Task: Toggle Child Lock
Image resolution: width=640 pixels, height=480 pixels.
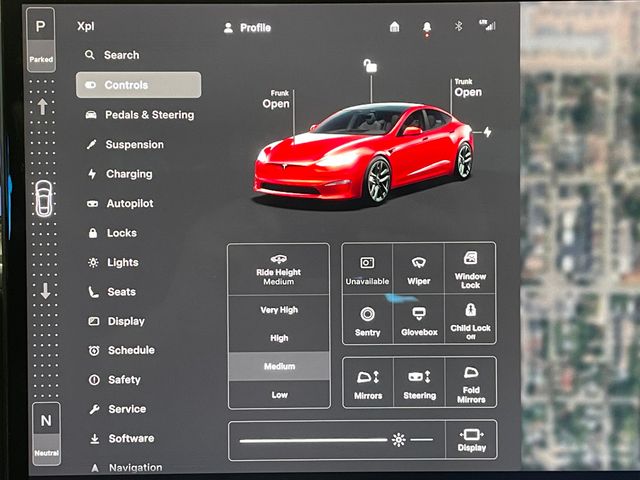Action: 470,320
